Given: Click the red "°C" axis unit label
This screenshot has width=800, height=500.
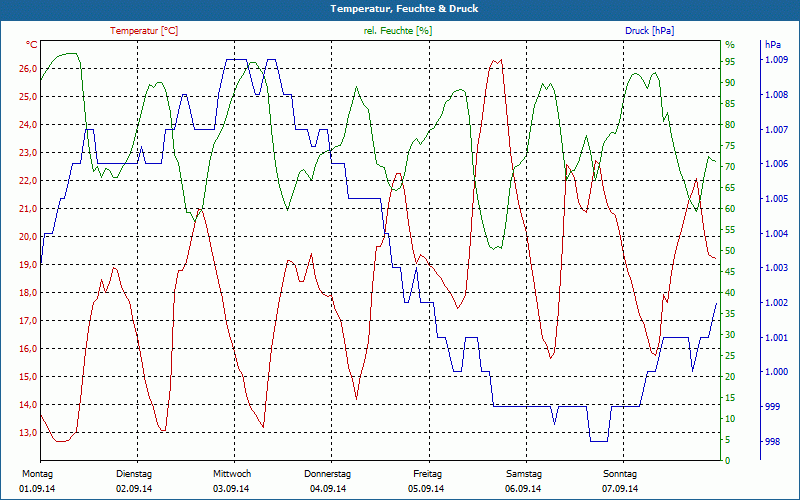Looking at the screenshot, I should (31, 45).
